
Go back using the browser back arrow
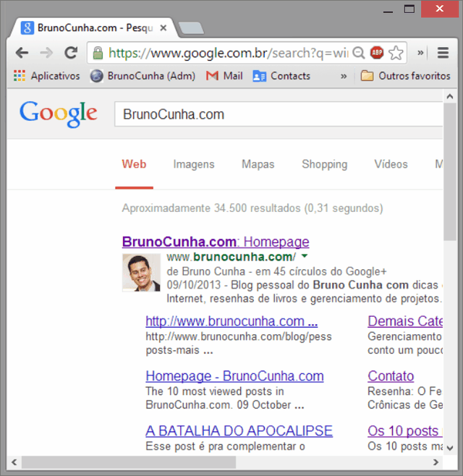[22, 53]
